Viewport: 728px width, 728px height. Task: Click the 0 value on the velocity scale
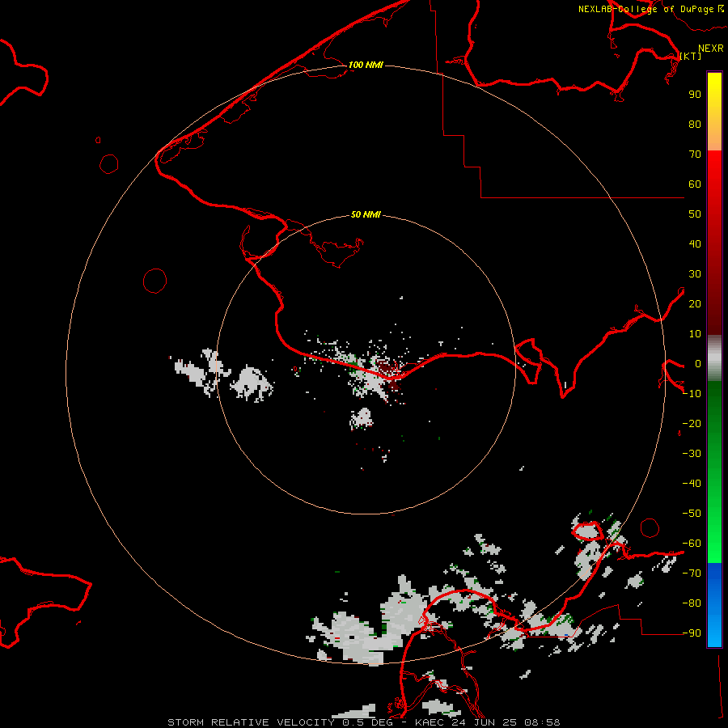698,364
